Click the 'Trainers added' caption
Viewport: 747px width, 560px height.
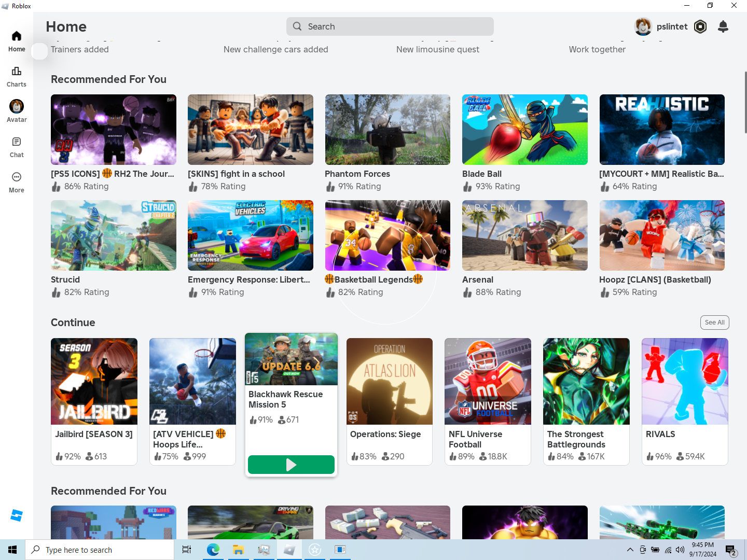pyautogui.click(x=80, y=49)
